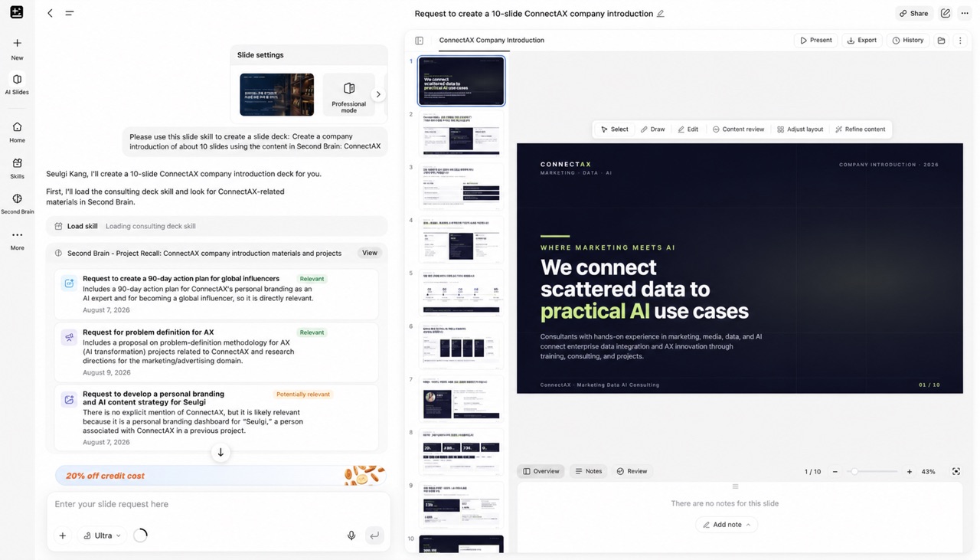
Task: Toggle the slide thumbnail sidebar panel
Action: pos(420,41)
